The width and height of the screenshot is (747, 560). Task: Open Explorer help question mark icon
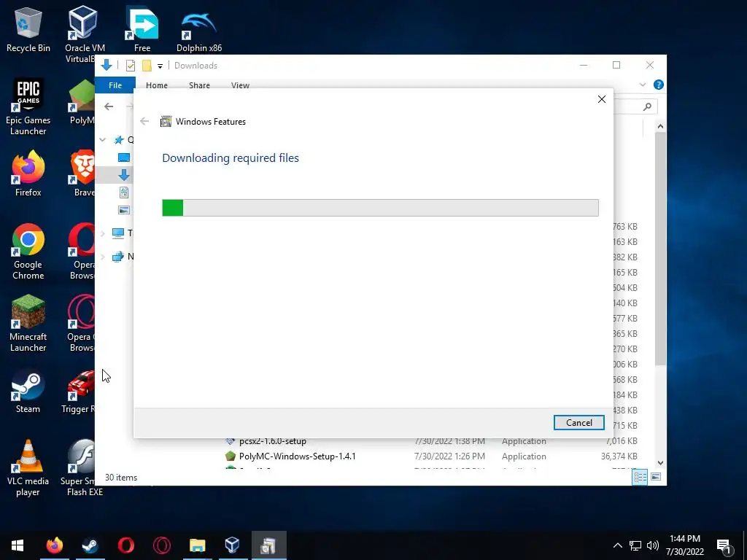pos(659,85)
